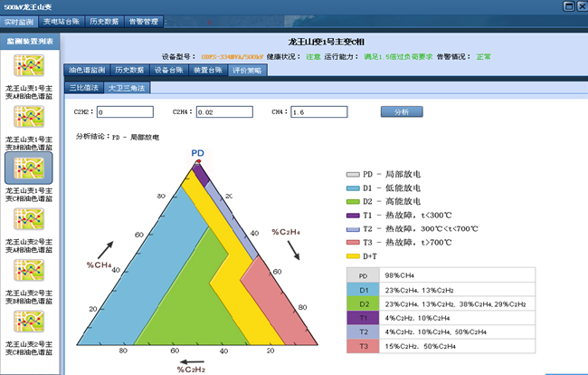
Task: Select the 油色谱监测 tab
Action: (x=89, y=70)
